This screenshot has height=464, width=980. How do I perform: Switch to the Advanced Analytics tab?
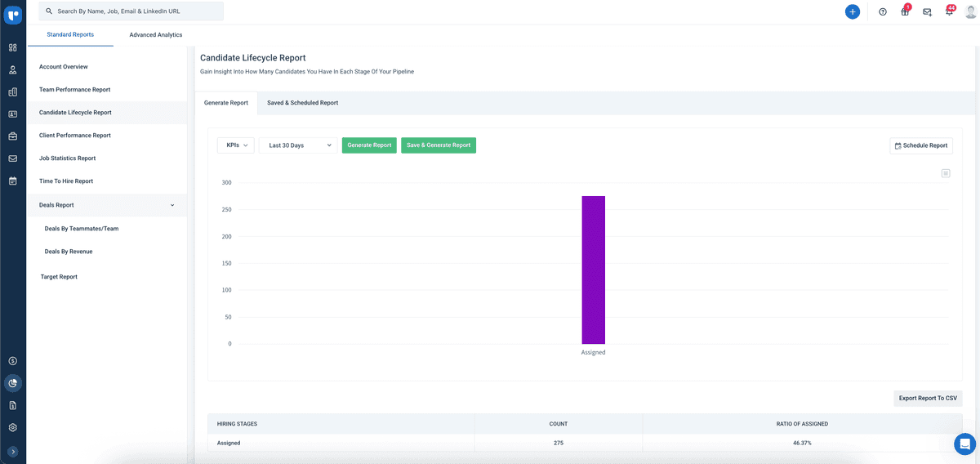pos(156,34)
